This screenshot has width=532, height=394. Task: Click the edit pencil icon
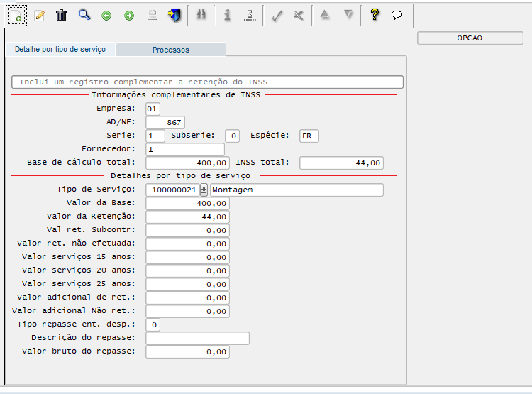click(x=39, y=16)
